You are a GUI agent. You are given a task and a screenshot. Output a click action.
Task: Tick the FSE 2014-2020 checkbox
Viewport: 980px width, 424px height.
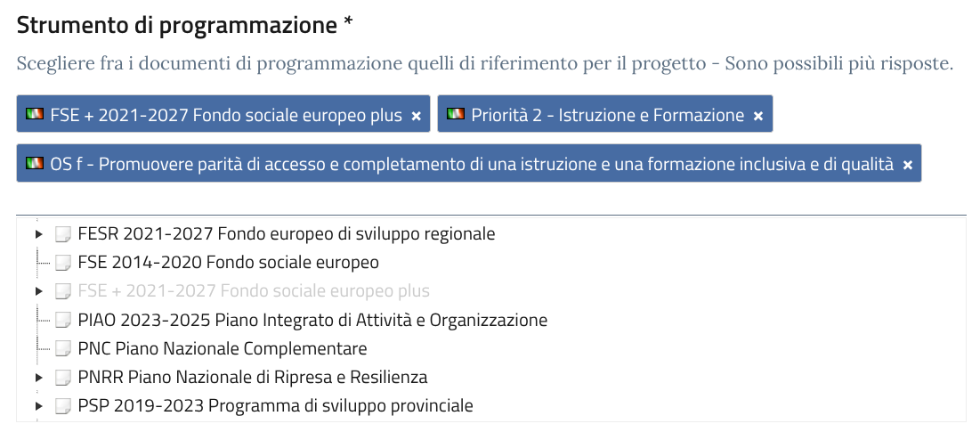point(63,264)
